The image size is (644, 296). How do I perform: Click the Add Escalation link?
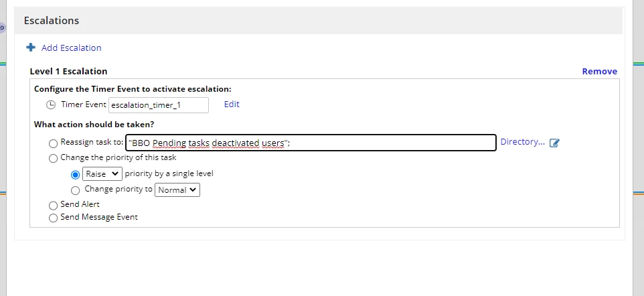pyautogui.click(x=71, y=48)
